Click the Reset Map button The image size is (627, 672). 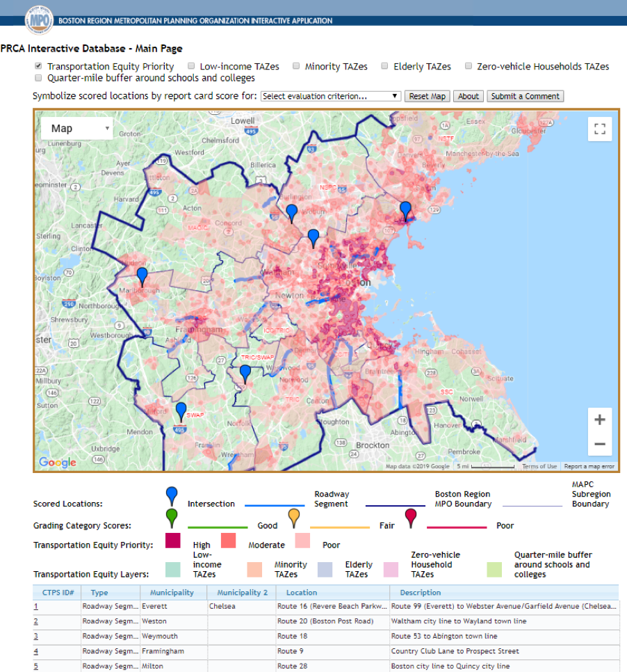point(427,96)
